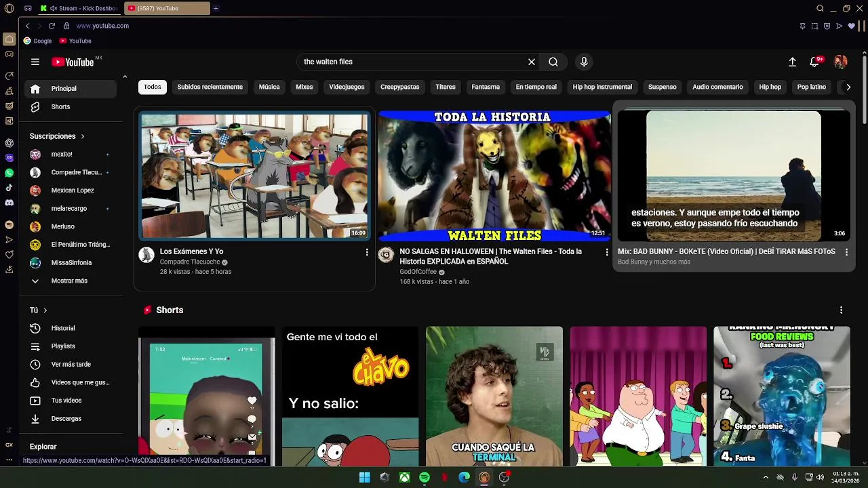Open the account avatar menu

(x=841, y=62)
